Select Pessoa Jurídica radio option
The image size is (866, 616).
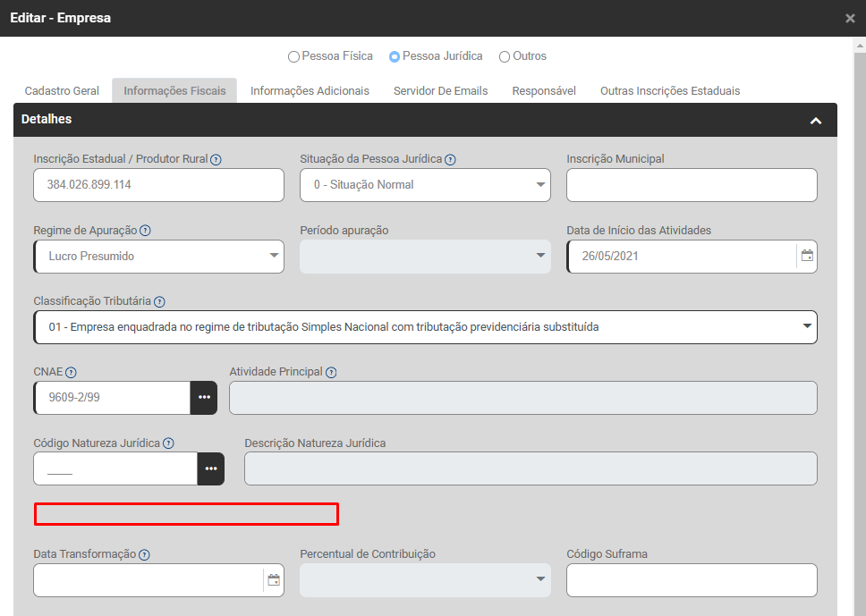click(x=395, y=57)
